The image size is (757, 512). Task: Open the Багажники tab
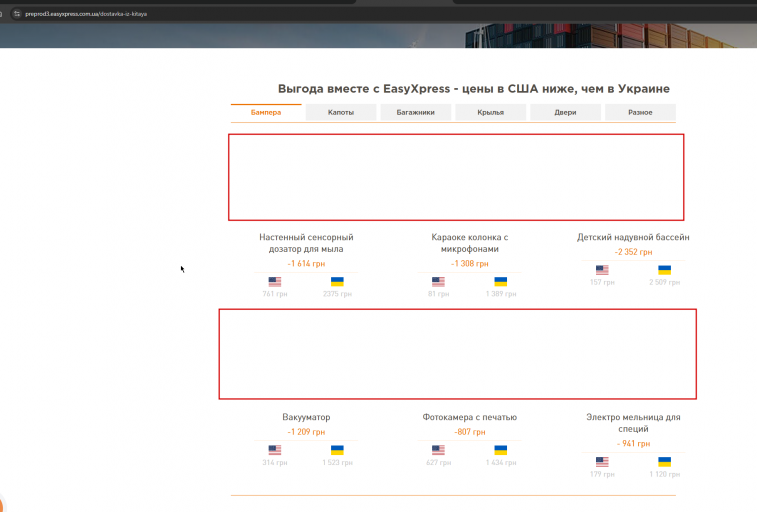coord(416,112)
